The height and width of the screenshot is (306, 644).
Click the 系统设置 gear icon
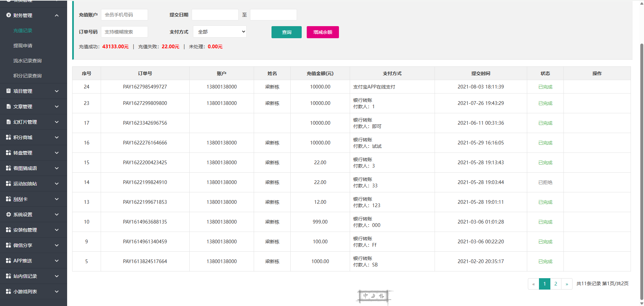pos(9,214)
